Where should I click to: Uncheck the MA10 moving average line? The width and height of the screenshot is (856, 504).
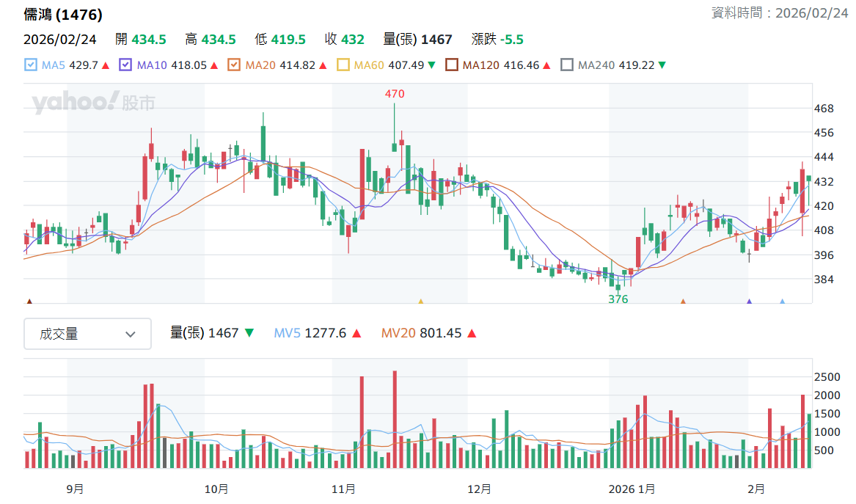125,65
